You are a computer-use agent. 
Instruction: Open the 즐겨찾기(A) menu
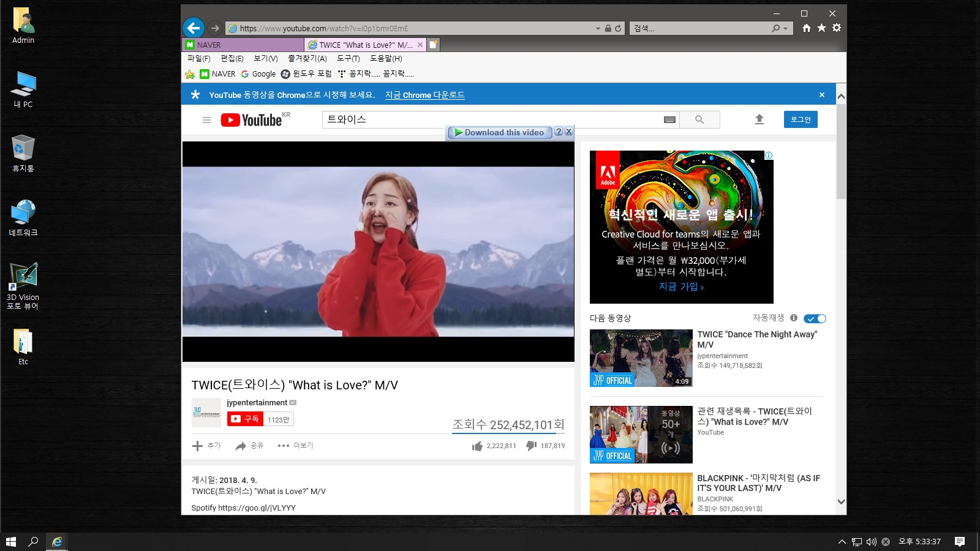pyautogui.click(x=307, y=58)
